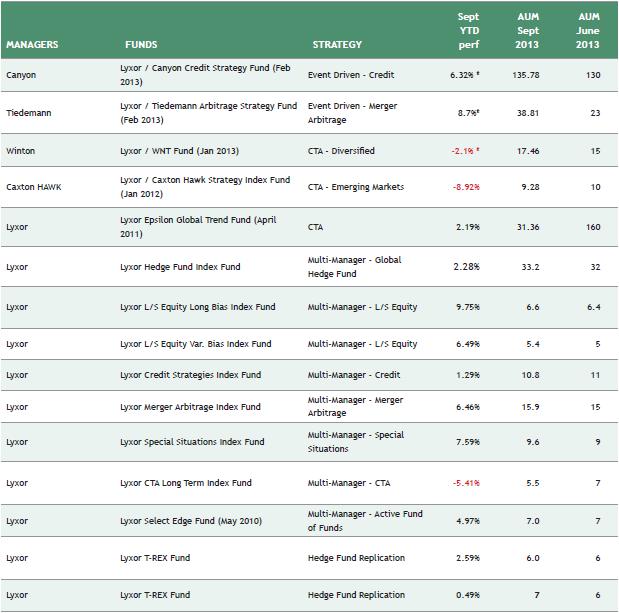
Task: Select the Lyxor / WNT Fund entry
Action: coord(174,151)
